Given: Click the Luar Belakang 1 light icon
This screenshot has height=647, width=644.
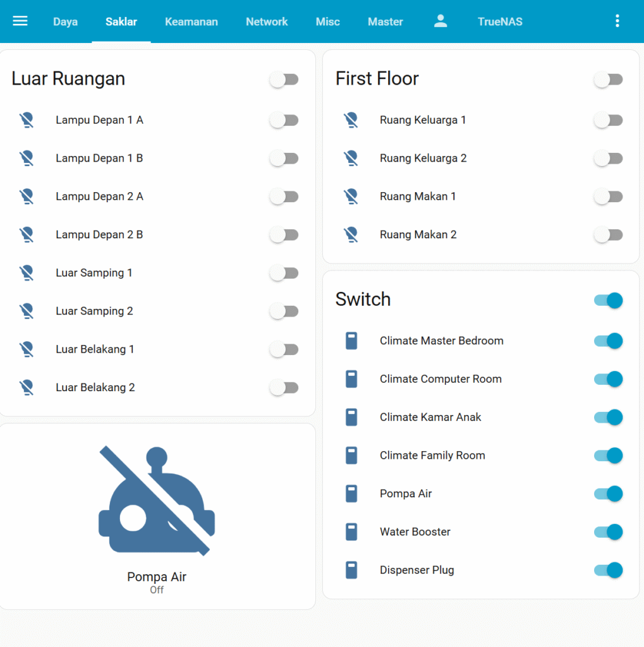Looking at the screenshot, I should (x=26, y=349).
